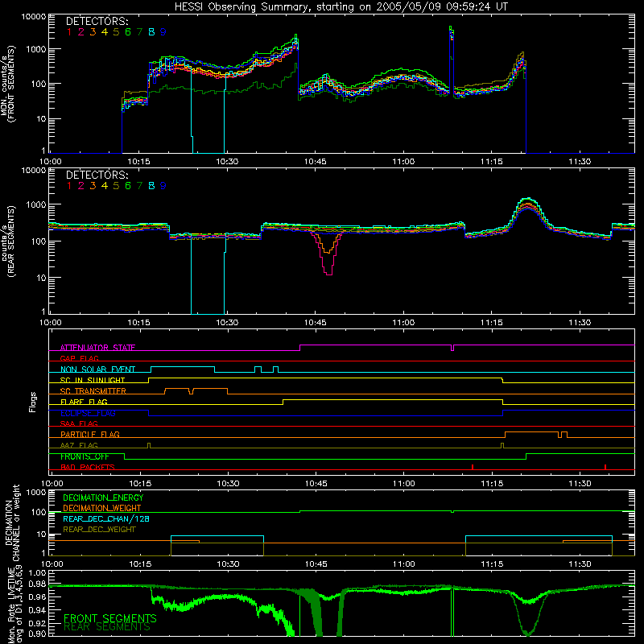Click detector 6 in front segments legend
The image size is (644, 644).
[128, 32]
